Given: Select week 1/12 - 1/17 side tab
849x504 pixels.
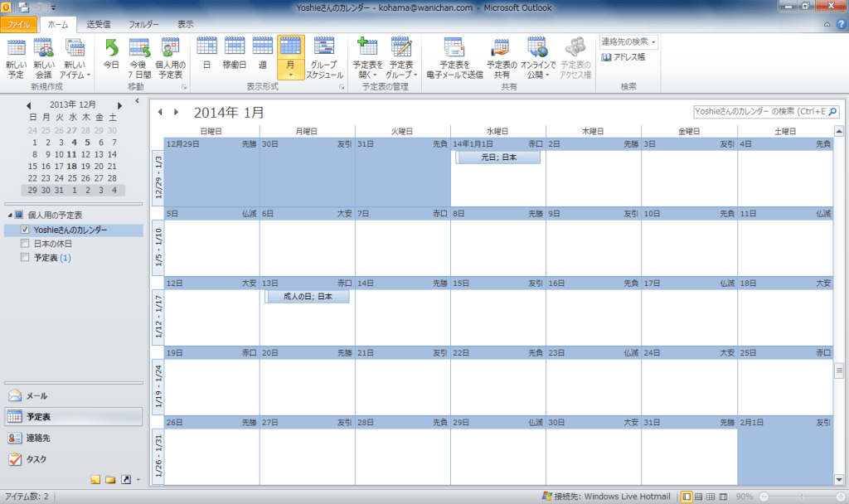Looking at the screenshot, I should point(158,317).
